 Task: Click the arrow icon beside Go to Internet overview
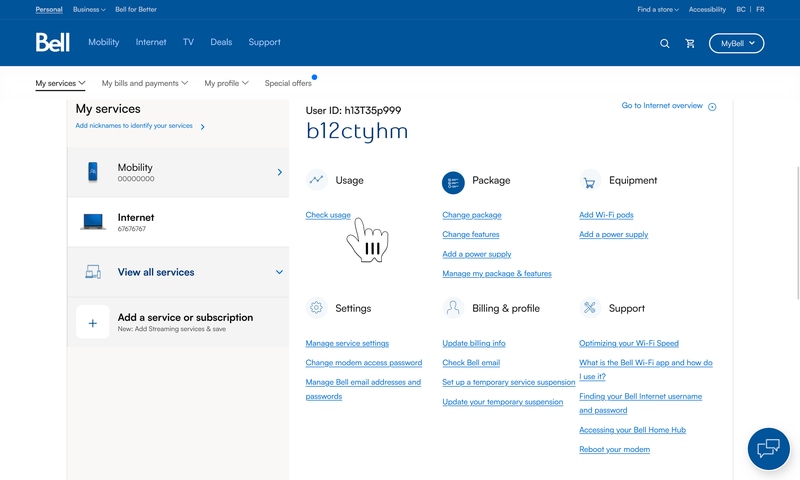click(x=712, y=107)
